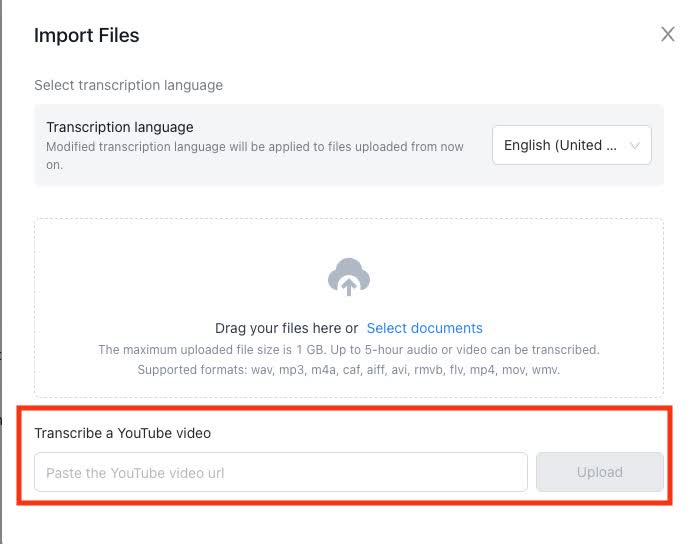The width and height of the screenshot is (694, 544).
Task: Click the Transcribe a YouTube video label
Action: (123, 433)
